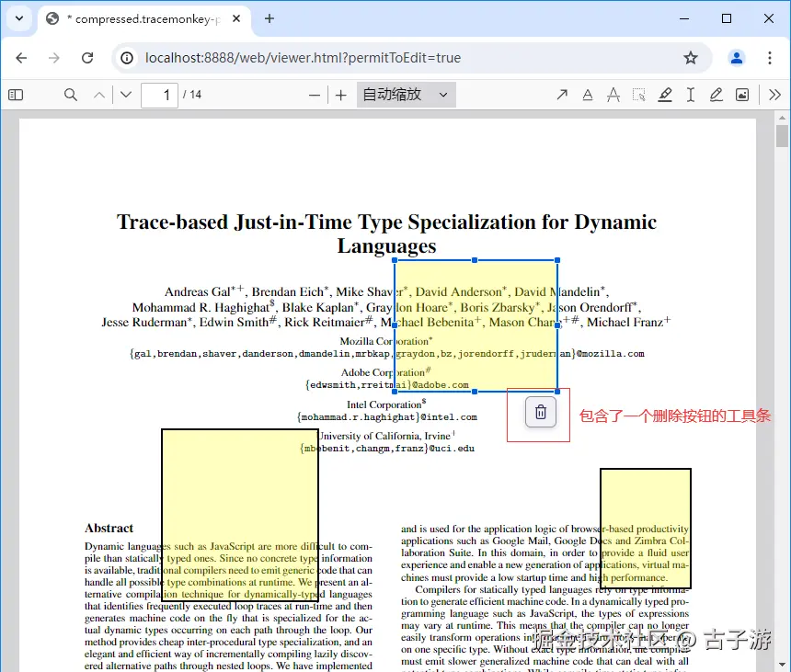This screenshot has width=791, height=672.
Task: Go back in browser history
Action: click(x=21, y=58)
